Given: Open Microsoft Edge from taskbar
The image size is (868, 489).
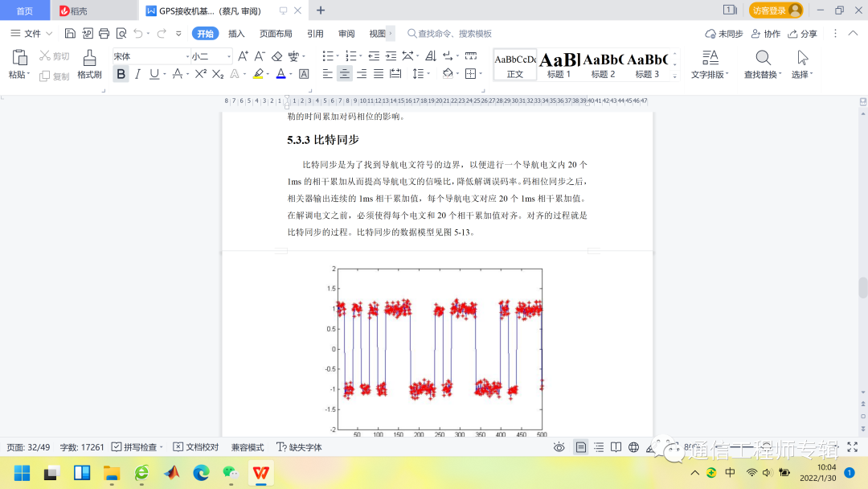Looking at the screenshot, I should coord(201,472).
